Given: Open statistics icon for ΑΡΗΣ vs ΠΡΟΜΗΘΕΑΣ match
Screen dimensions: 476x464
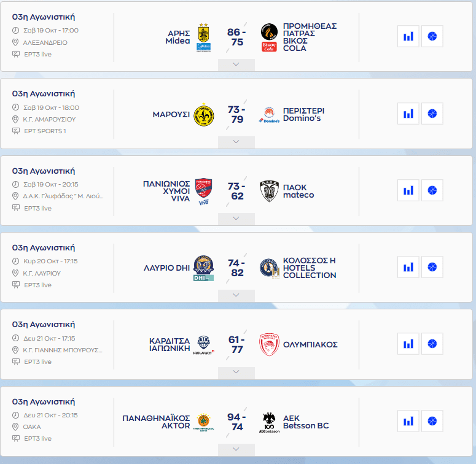Looking at the screenshot, I should click(408, 36).
